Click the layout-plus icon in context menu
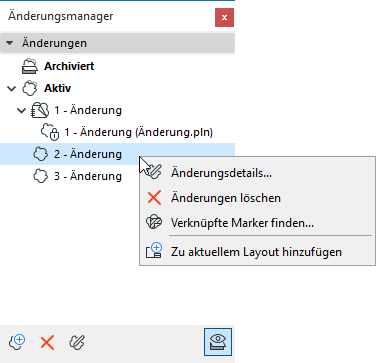The image size is (376, 363). click(154, 251)
